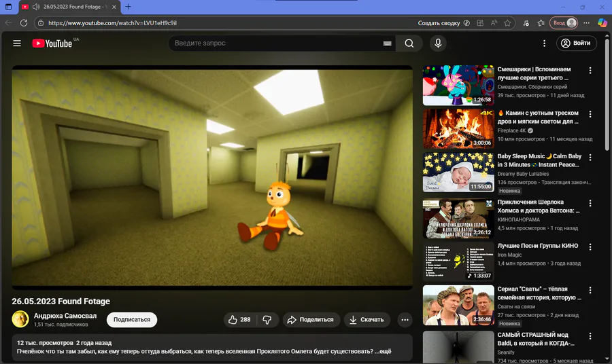Open the Dreamy Baby Lullabies channel name

click(x=523, y=174)
